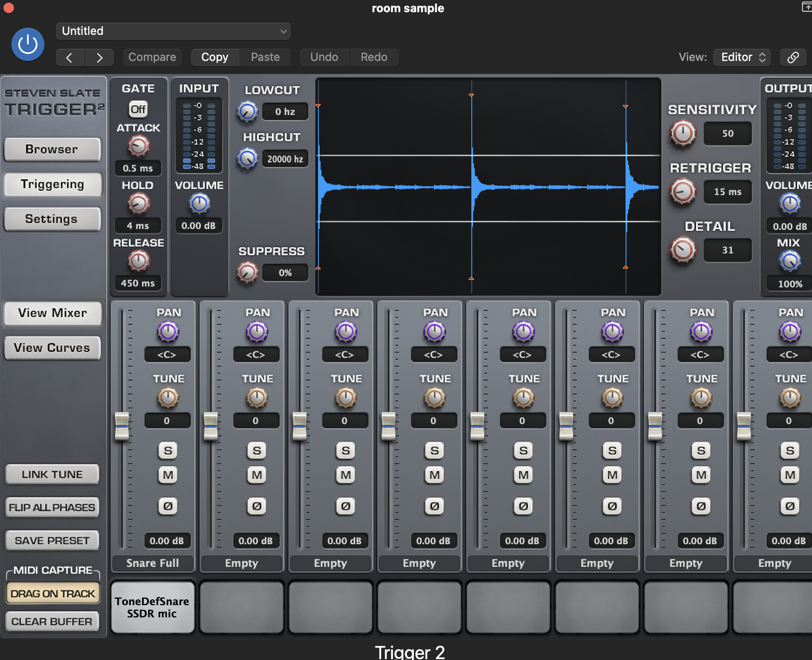This screenshot has width=812, height=660.
Task: Click the Snare Full volume fader
Action: [122, 426]
